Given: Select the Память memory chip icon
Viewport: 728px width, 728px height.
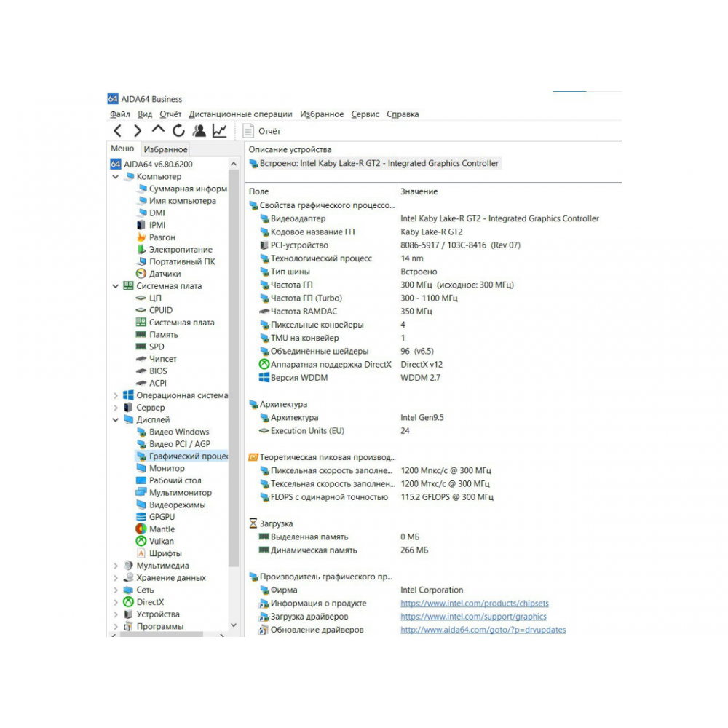Looking at the screenshot, I should pyautogui.click(x=141, y=334).
